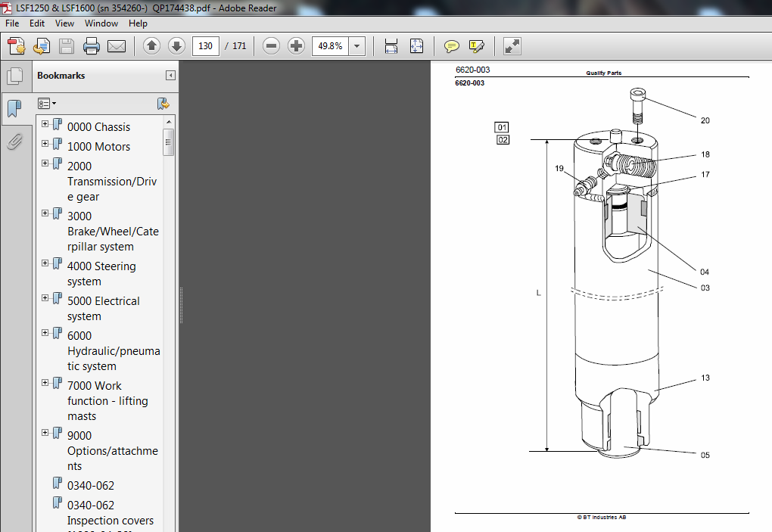The width and height of the screenshot is (772, 532).
Task: Open the Window menu
Action: [x=101, y=23]
